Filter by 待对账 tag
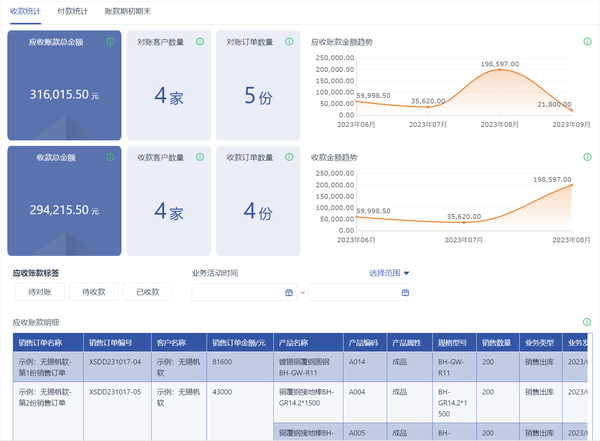 tap(40, 292)
